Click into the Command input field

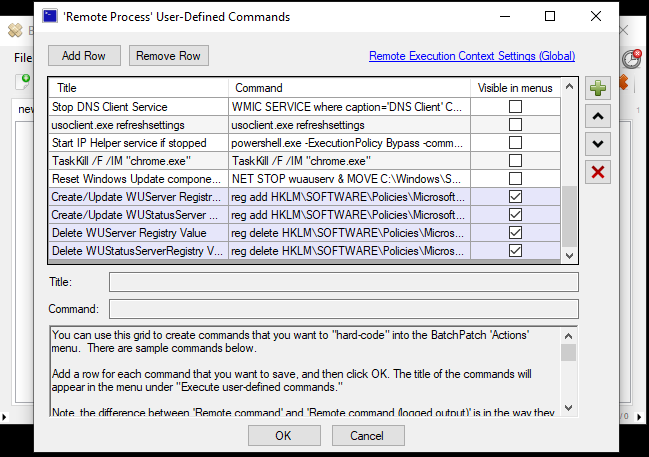[x=344, y=309]
